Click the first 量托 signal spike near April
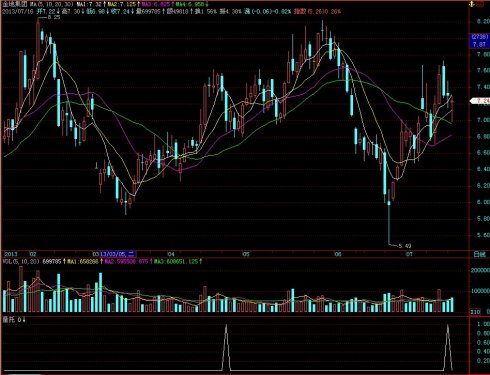Screen dimensions: 490x375 [x=226, y=347]
